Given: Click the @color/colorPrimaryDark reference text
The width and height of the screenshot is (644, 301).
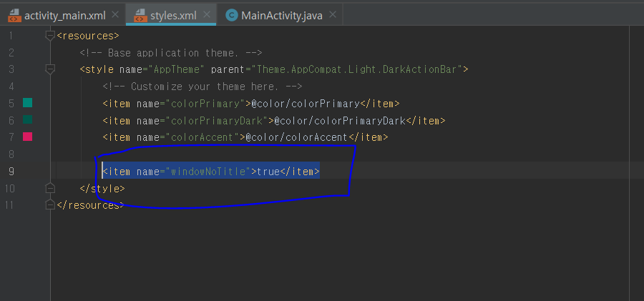Looking at the screenshot, I should (x=340, y=121).
